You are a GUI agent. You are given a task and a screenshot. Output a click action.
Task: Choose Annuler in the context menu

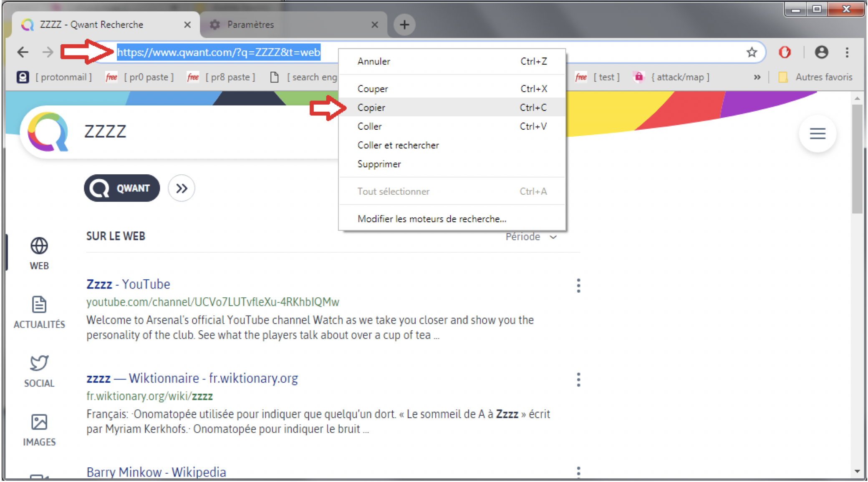452,61
